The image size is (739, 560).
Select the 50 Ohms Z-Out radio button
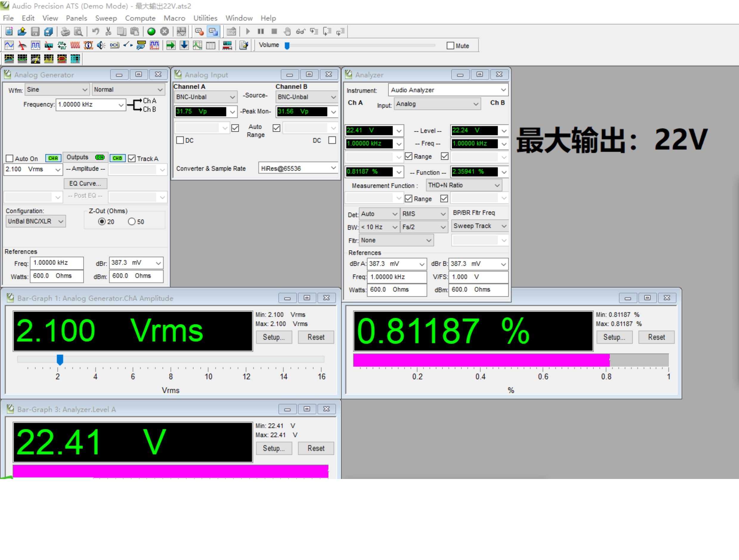[x=132, y=222]
